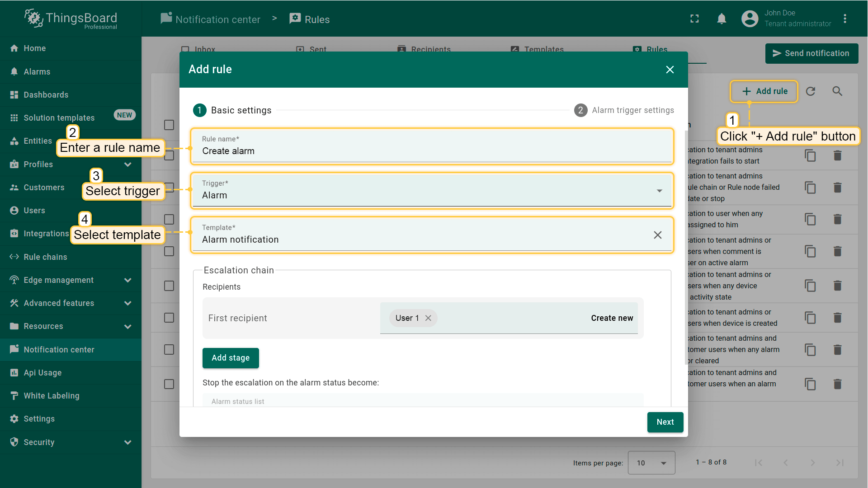Open the rules search icon
Image resolution: width=868 pixels, height=488 pixels.
[837, 91]
